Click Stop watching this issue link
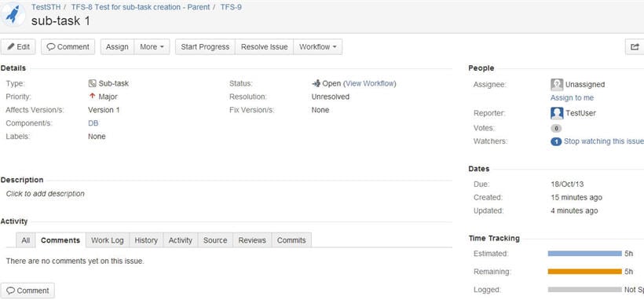 [x=604, y=141]
